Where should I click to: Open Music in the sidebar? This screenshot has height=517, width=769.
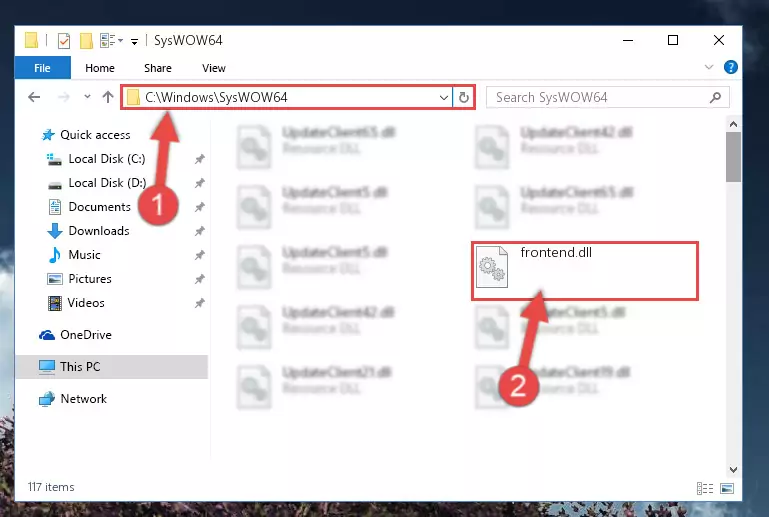[84, 255]
